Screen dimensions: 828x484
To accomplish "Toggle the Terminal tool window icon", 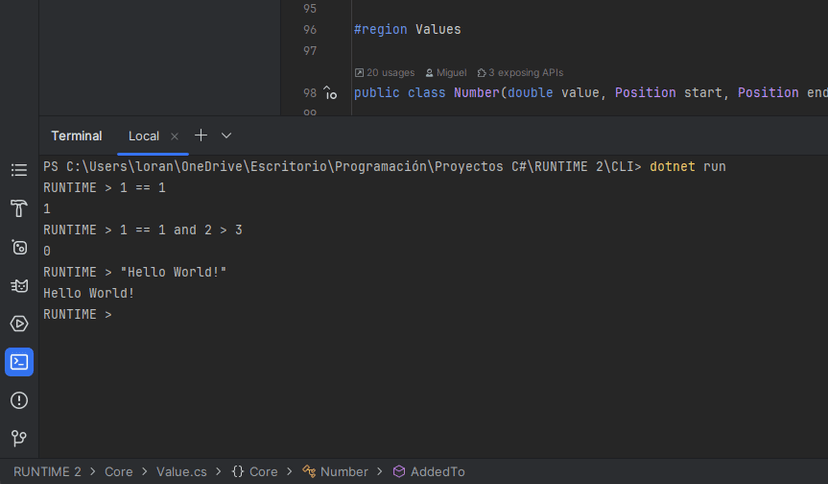I will (x=19, y=362).
